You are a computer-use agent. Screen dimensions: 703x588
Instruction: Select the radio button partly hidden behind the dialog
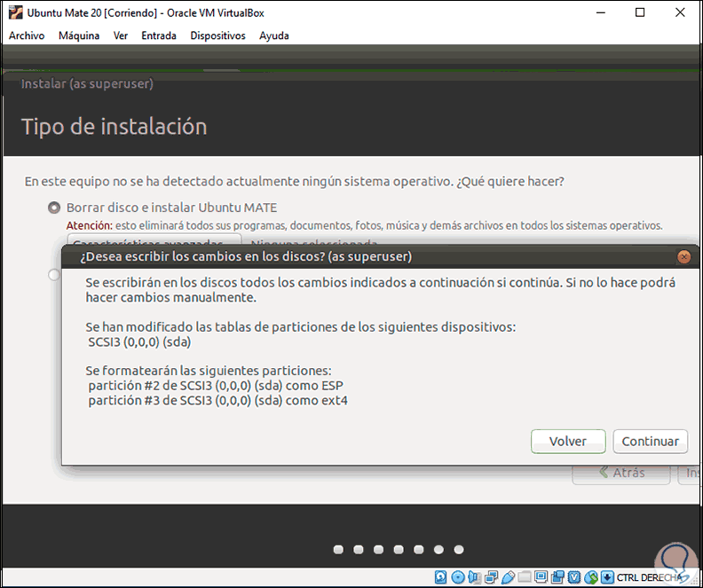coord(54,275)
